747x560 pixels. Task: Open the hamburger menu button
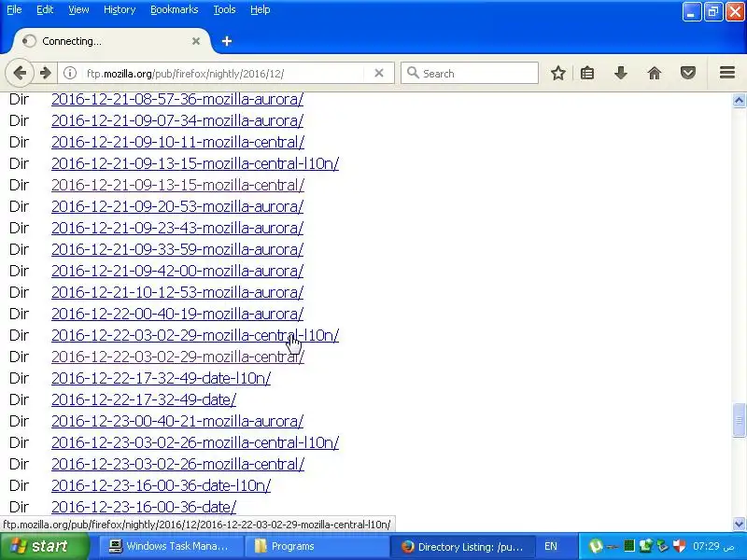[727, 73]
